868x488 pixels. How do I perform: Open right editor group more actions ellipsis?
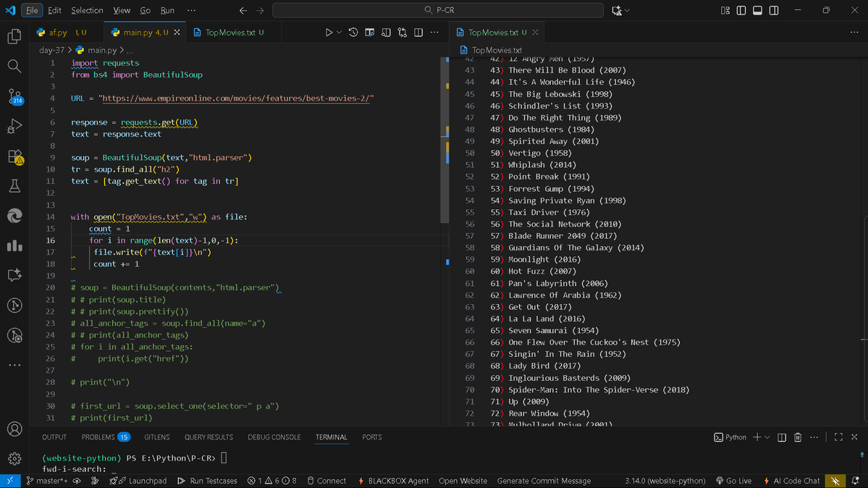[854, 33]
